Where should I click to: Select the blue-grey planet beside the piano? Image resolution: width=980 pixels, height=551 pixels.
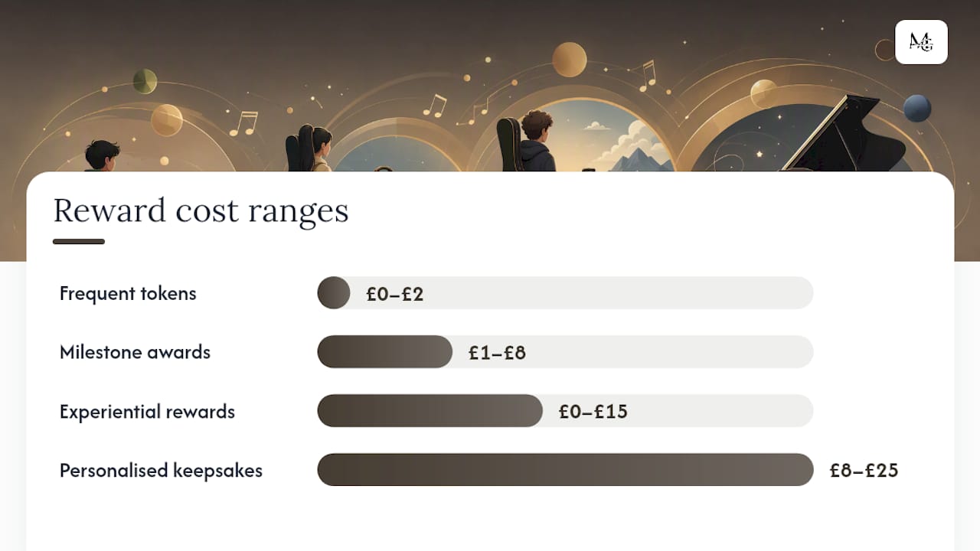pos(917,108)
